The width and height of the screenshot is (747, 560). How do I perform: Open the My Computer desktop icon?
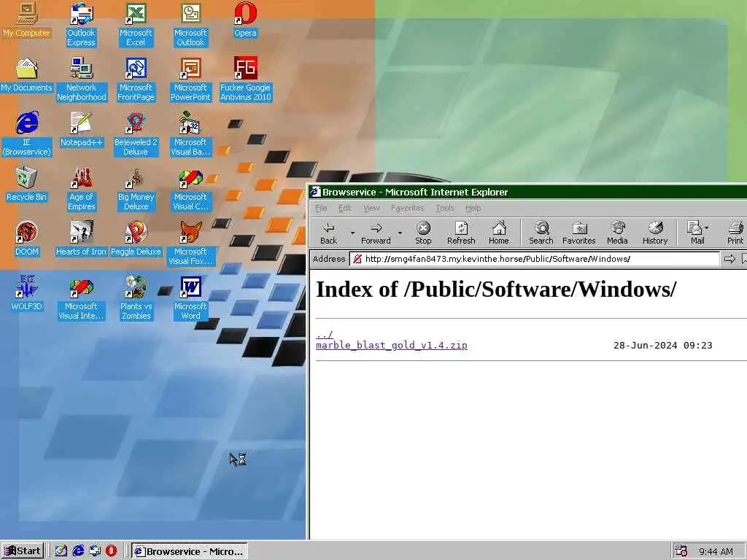point(27,21)
